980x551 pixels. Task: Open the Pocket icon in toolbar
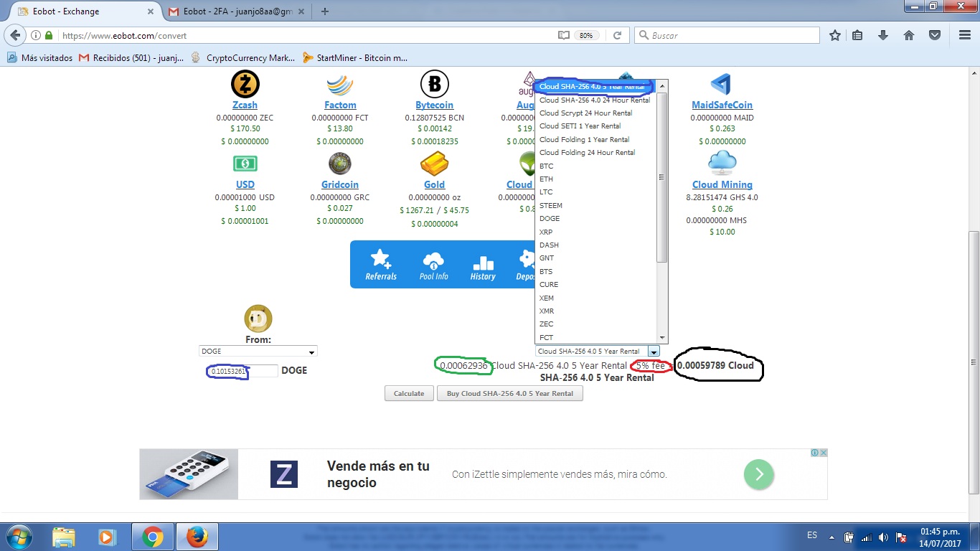coord(935,35)
